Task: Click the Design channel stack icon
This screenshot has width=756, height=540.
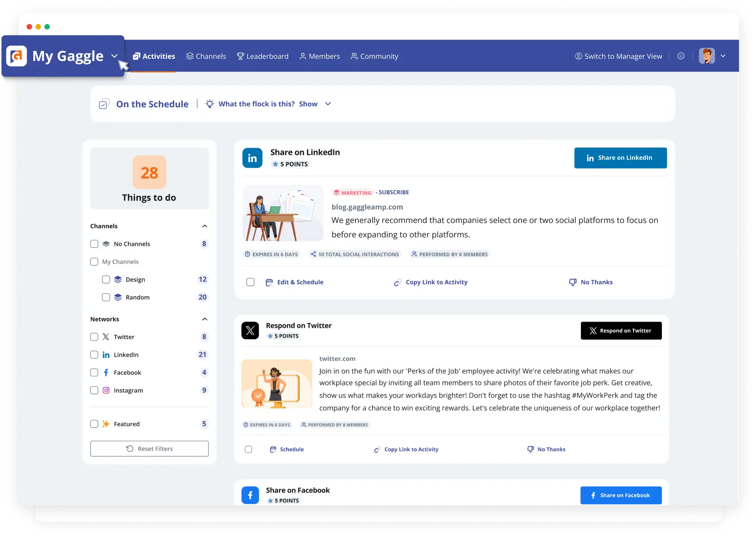Action: click(x=118, y=280)
